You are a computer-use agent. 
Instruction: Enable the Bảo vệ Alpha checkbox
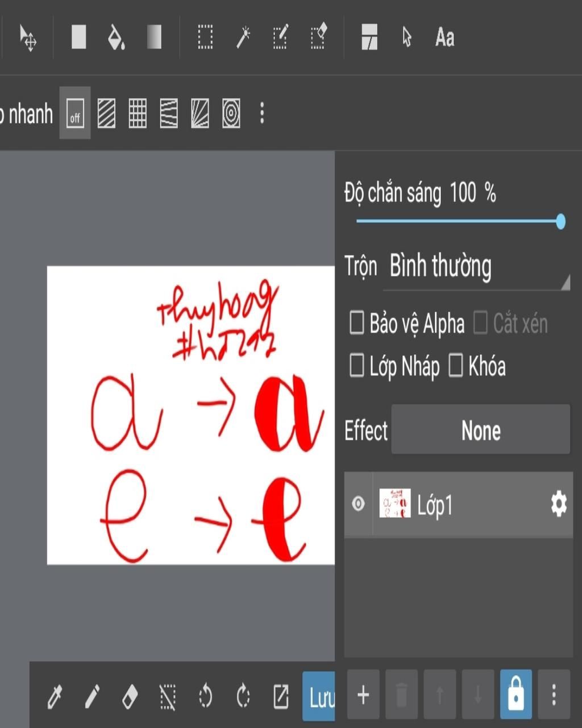[357, 322]
